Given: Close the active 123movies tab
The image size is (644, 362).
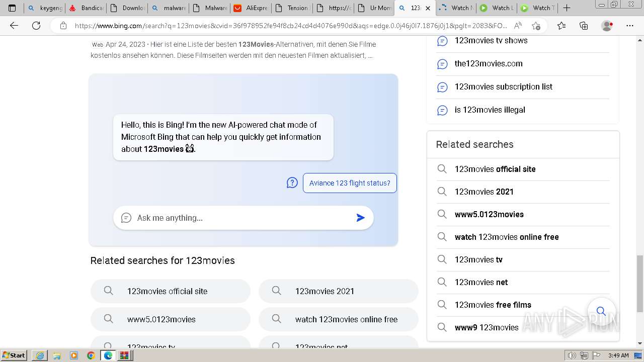Looking at the screenshot, I should [x=428, y=8].
